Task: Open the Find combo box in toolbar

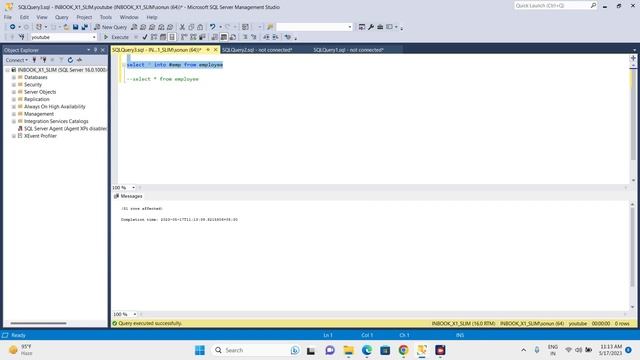Action: pyautogui.click(x=314, y=27)
